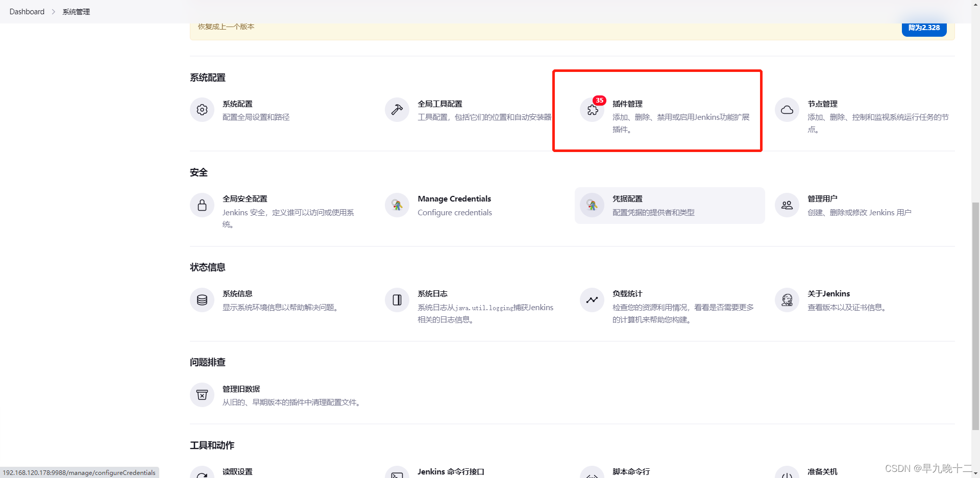Image resolution: width=980 pixels, height=478 pixels.
Task: Open the 管理用户 people icon
Action: (787, 205)
